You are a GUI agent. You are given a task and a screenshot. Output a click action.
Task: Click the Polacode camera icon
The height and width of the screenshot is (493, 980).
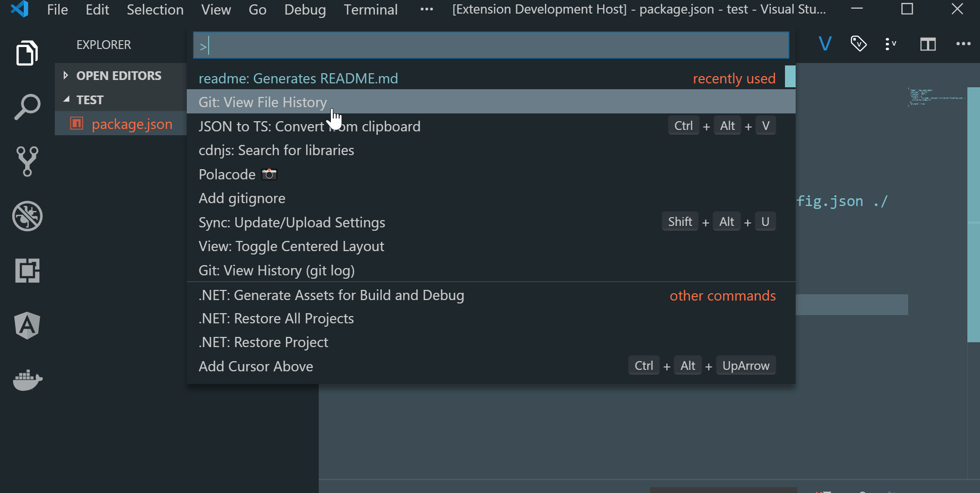tap(269, 174)
